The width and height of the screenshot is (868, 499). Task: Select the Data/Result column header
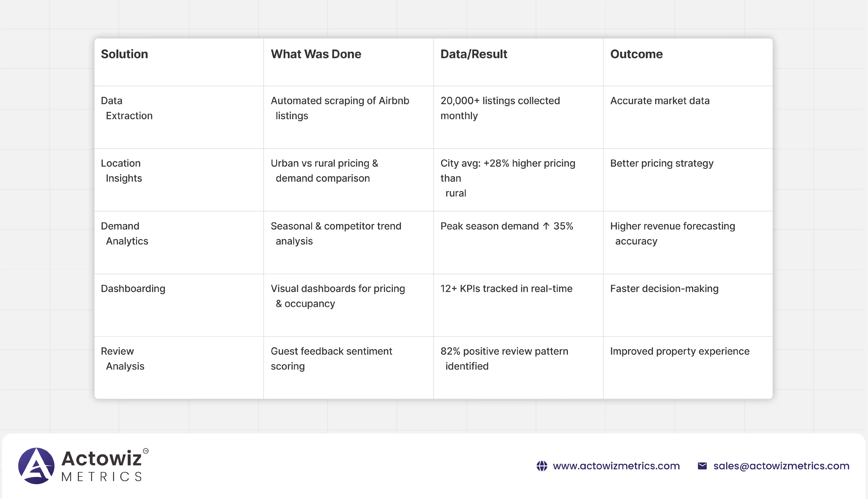tap(474, 54)
